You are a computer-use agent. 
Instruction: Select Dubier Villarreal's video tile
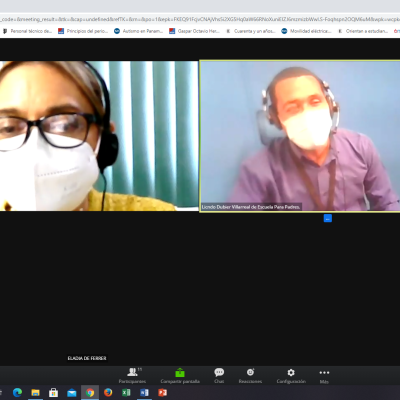(x=300, y=136)
